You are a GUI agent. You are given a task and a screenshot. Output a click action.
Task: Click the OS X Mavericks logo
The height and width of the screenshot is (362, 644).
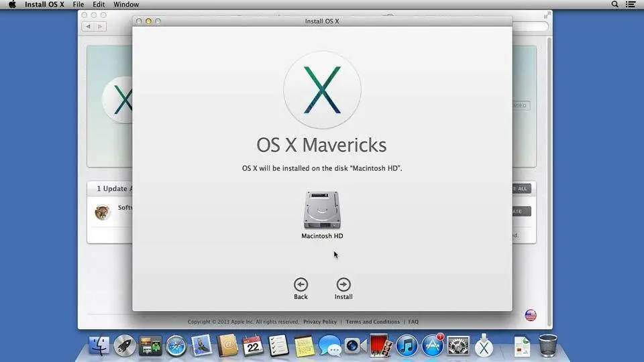pos(322,90)
